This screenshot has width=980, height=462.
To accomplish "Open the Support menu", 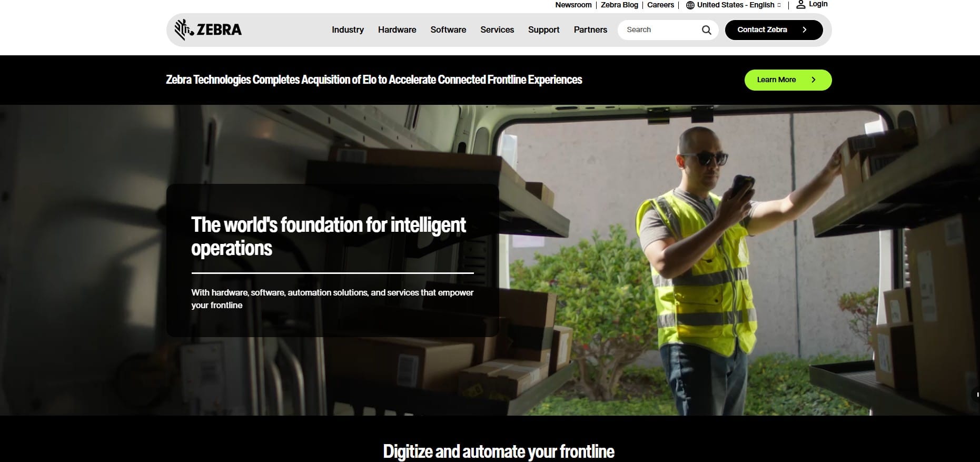I will (x=543, y=30).
